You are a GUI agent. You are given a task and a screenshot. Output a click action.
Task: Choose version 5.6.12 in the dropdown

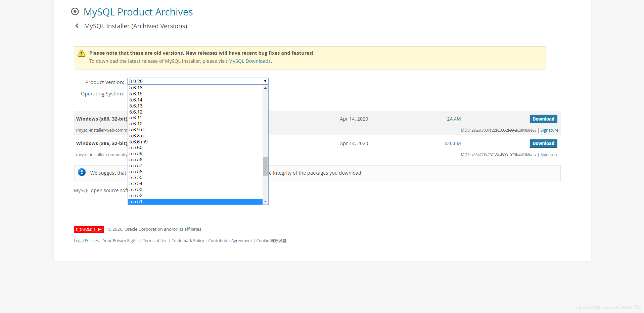tap(195, 112)
